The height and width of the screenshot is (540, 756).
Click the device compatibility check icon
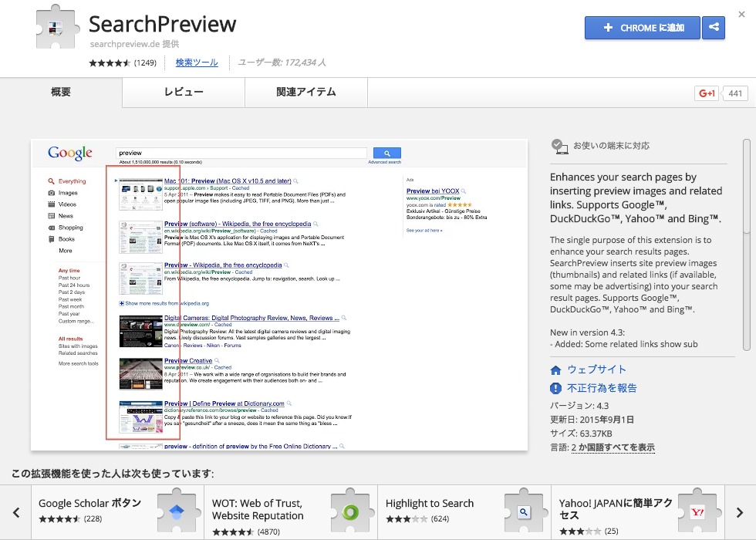(559, 146)
